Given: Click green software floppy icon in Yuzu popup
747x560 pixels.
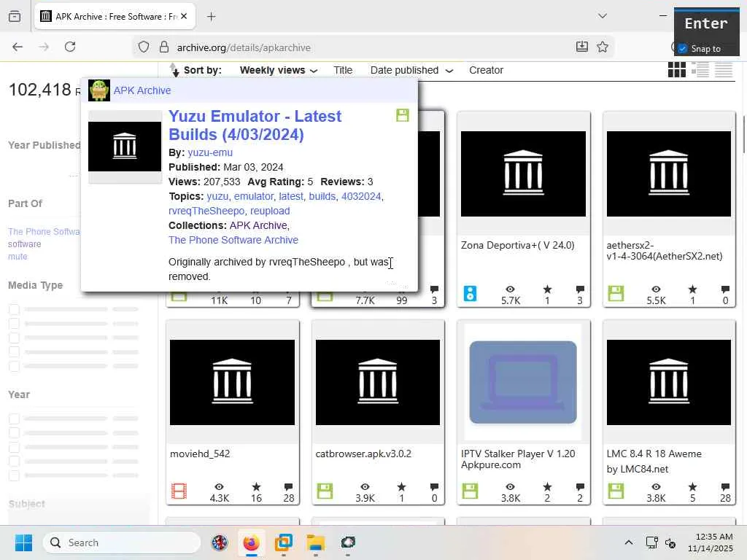Looking at the screenshot, I should point(403,115).
